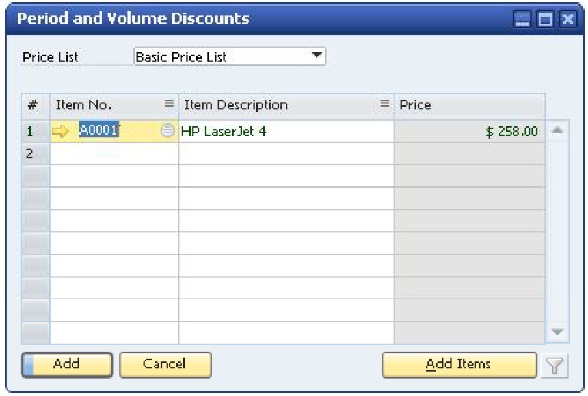
Task: Open Item No. column sort menu icon
Action: [169, 104]
